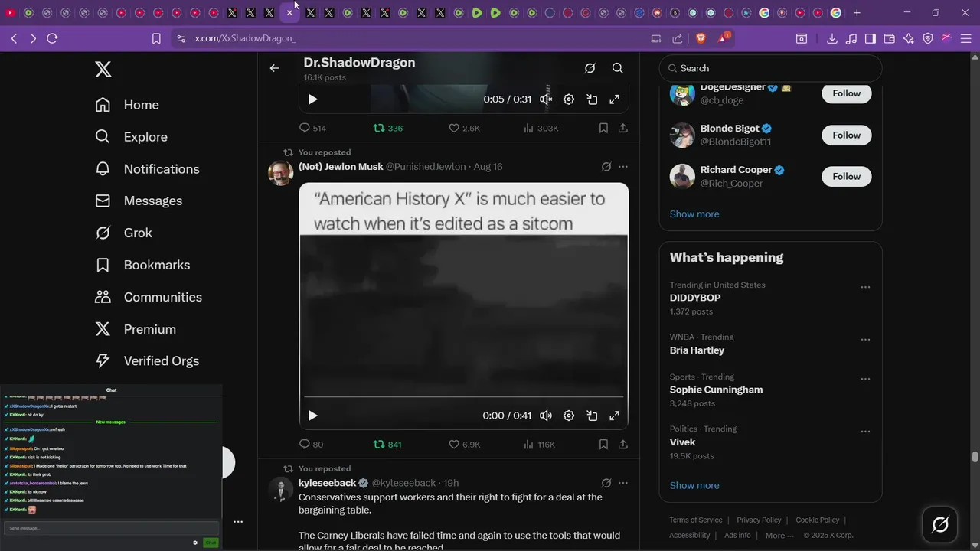Reload page with browser refresh button
Image resolution: width=980 pixels, height=551 pixels.
(52, 38)
